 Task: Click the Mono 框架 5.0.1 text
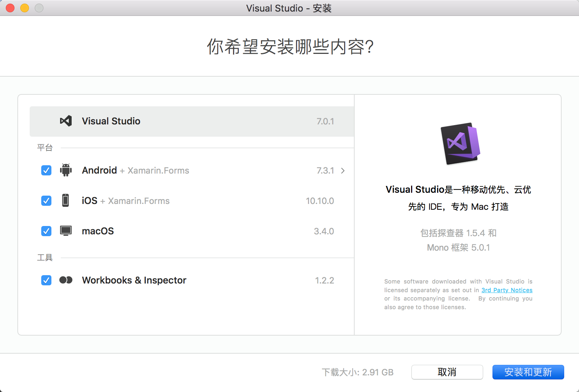click(x=458, y=248)
